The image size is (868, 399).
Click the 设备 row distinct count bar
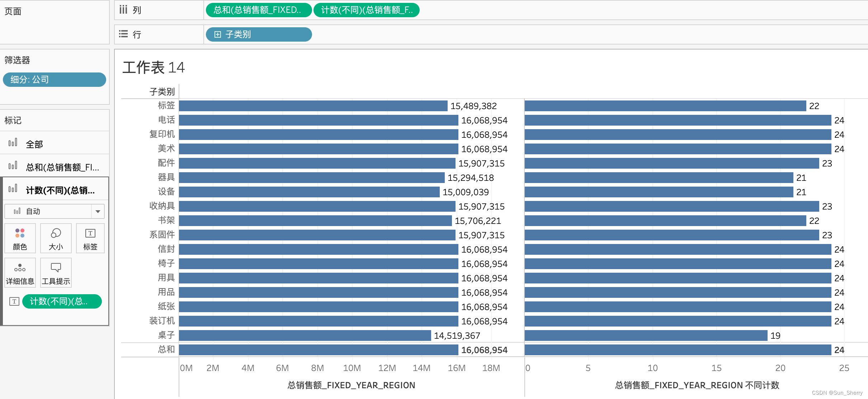tap(659, 192)
